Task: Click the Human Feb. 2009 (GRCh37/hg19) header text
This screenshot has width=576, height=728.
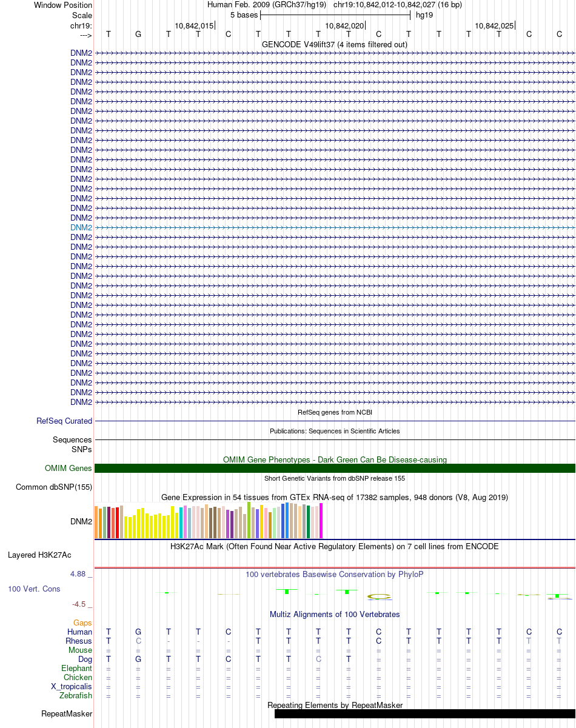Action: 267,5
